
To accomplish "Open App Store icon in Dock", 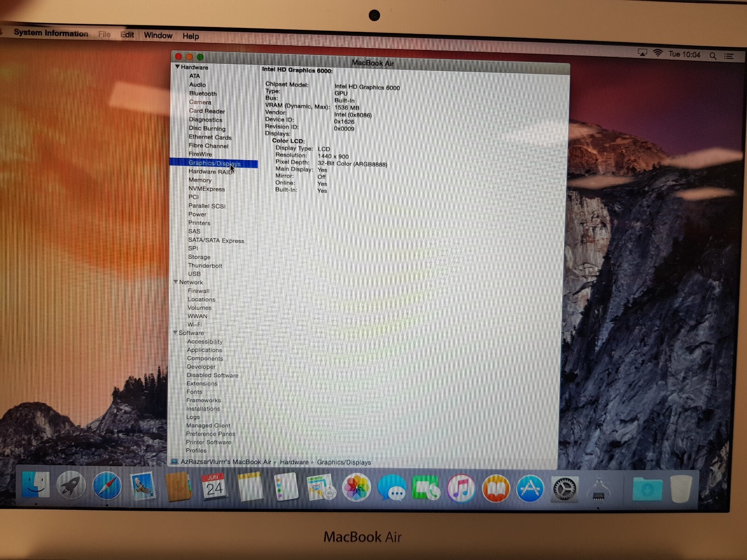I will [x=530, y=489].
